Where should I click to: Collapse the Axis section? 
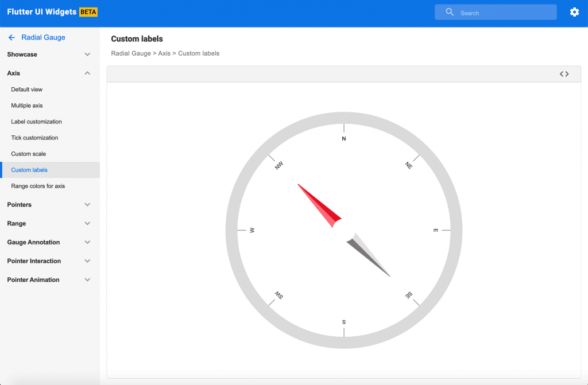point(50,73)
